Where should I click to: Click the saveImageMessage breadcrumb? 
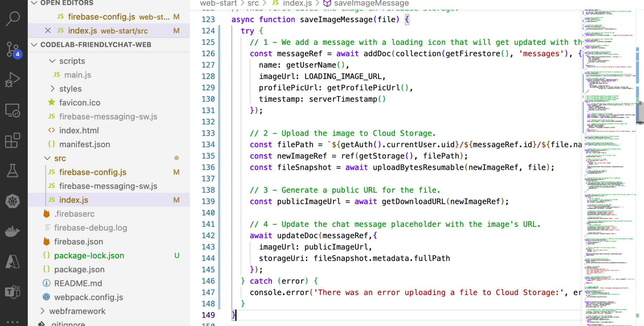[x=371, y=4]
